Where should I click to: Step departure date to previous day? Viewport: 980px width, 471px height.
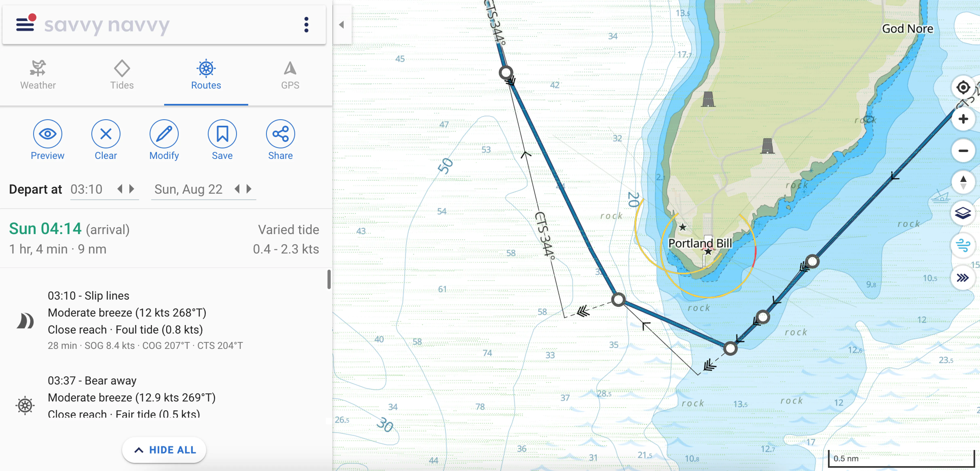237,189
